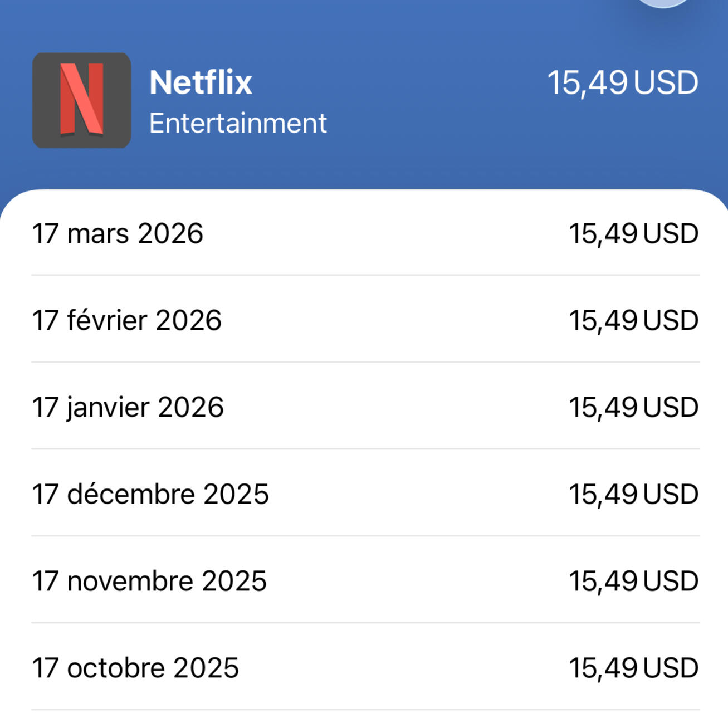Select the 17 octobre 2025 payment date
The height and width of the screenshot is (728, 728).
135,668
